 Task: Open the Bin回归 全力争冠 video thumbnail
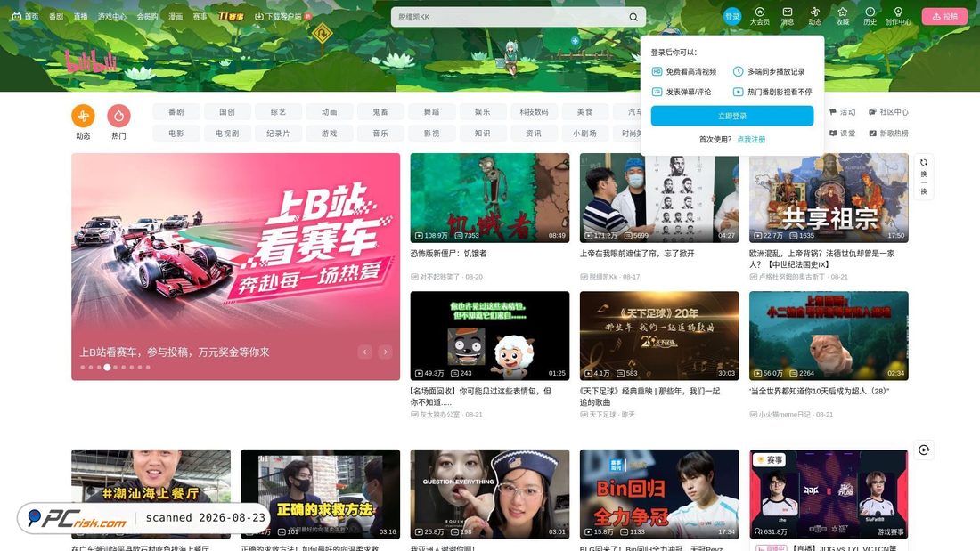659,494
